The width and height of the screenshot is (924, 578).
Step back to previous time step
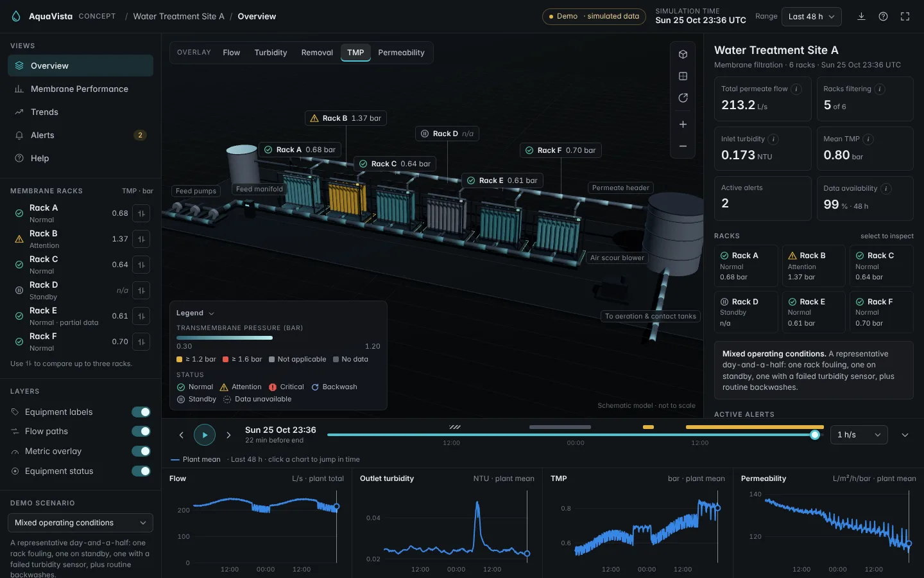(181, 435)
